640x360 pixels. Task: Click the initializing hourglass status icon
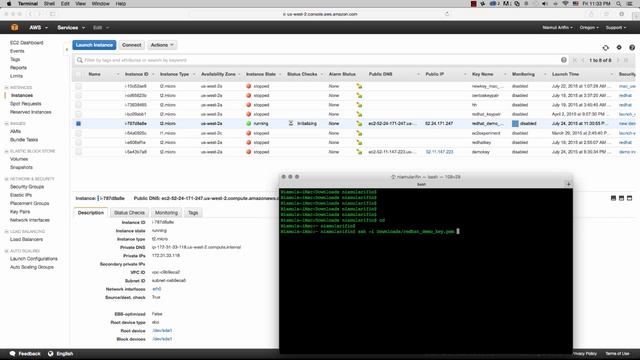click(x=291, y=123)
